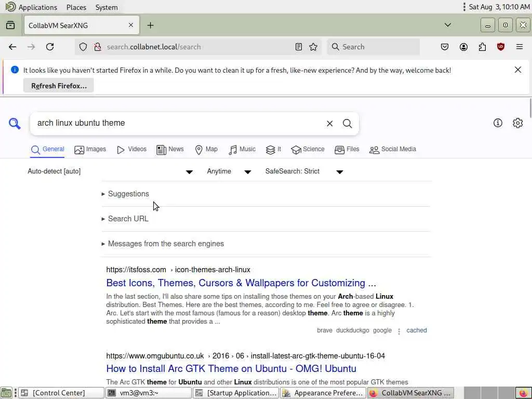Click the Firefox toolbar Search box

[x=373, y=47]
